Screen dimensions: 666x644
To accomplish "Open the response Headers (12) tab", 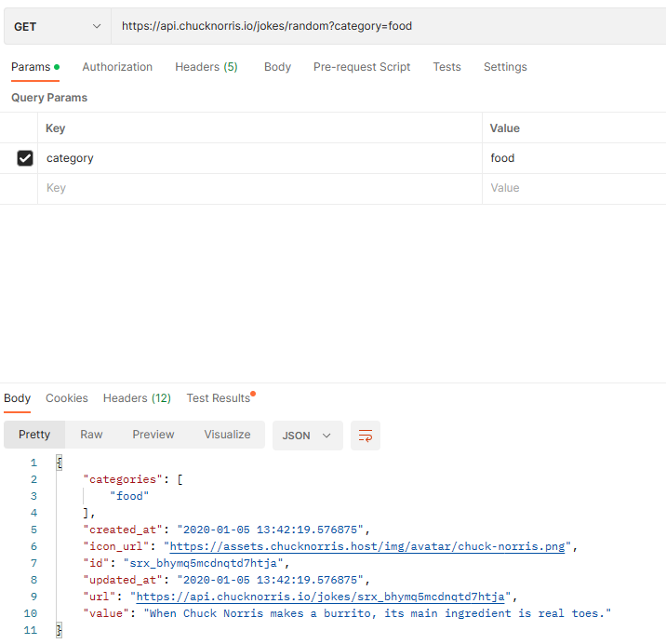I will (x=137, y=398).
